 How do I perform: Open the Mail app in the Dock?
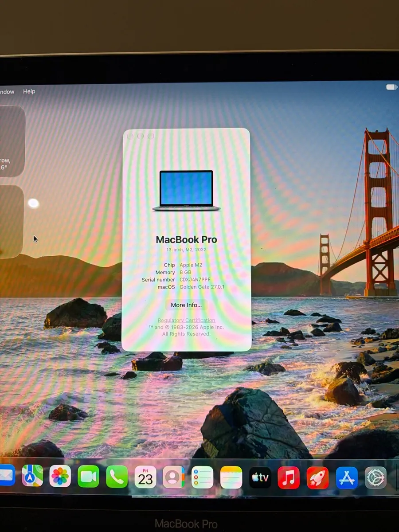[x=7, y=475]
